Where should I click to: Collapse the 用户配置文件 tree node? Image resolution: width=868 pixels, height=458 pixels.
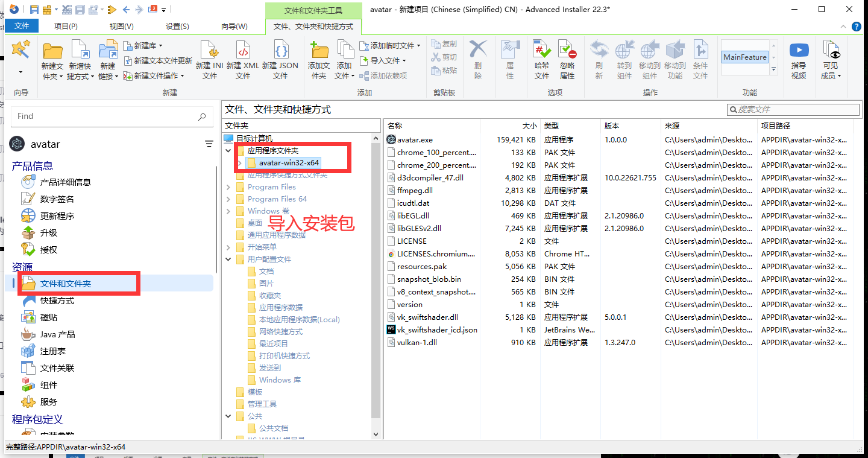[228, 259]
